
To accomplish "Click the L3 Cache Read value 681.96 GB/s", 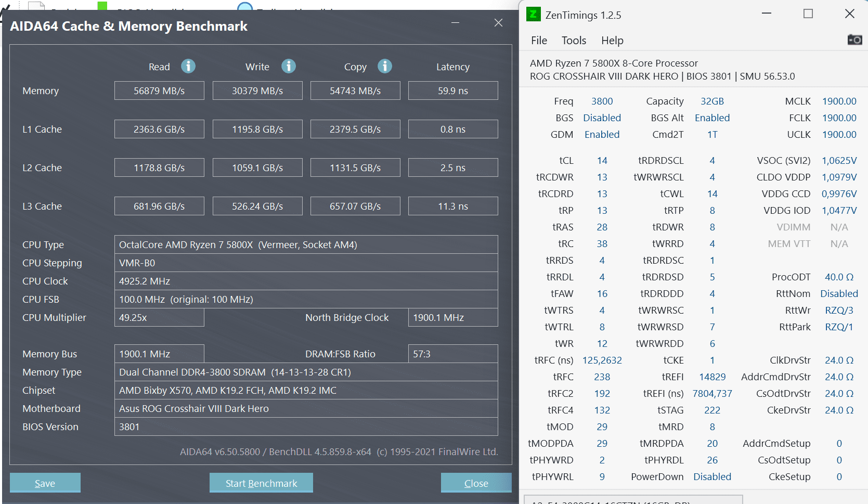I will [159, 206].
